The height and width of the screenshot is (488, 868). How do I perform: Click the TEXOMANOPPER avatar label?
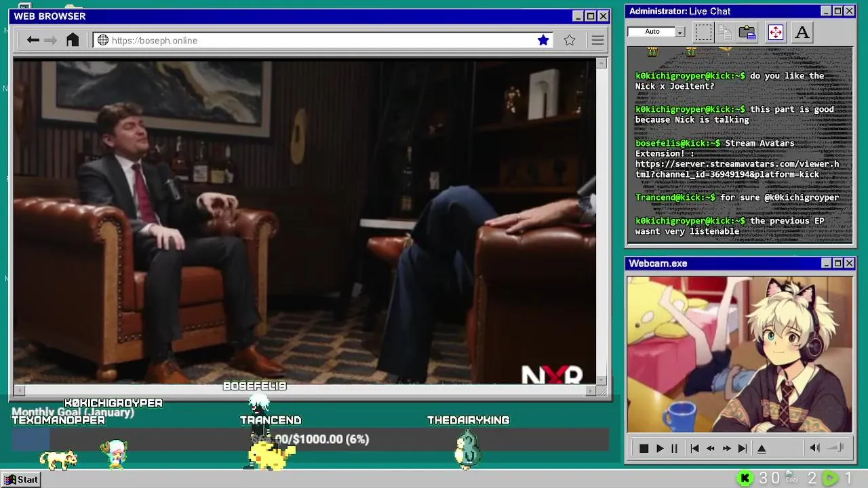58,420
